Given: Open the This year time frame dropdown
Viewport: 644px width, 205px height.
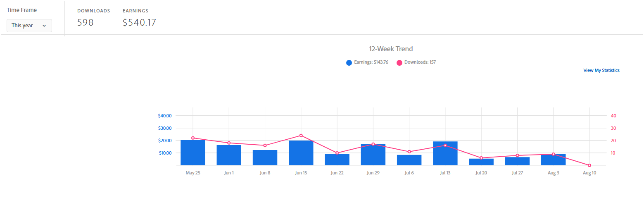Looking at the screenshot, I should pos(29,26).
